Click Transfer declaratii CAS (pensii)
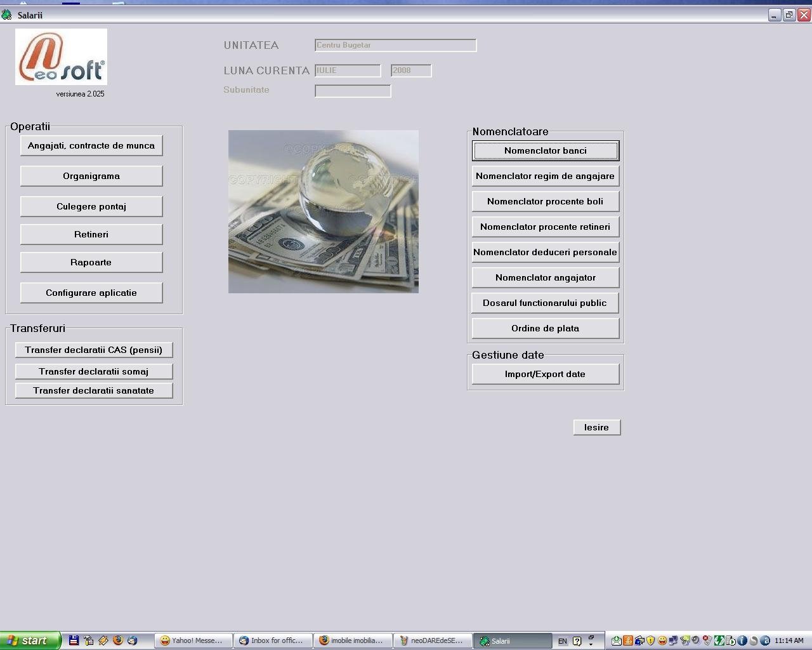The height and width of the screenshot is (650, 812). (94, 350)
